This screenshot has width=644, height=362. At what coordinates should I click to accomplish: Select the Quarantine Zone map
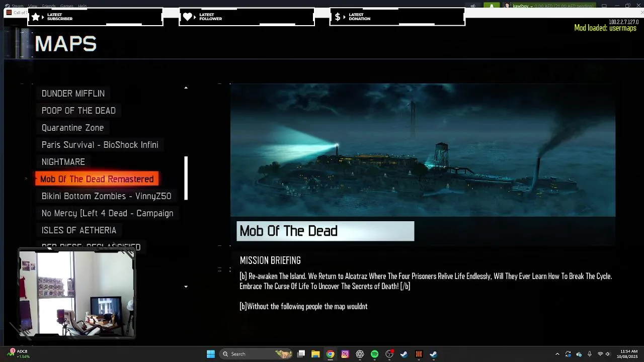pos(72,128)
